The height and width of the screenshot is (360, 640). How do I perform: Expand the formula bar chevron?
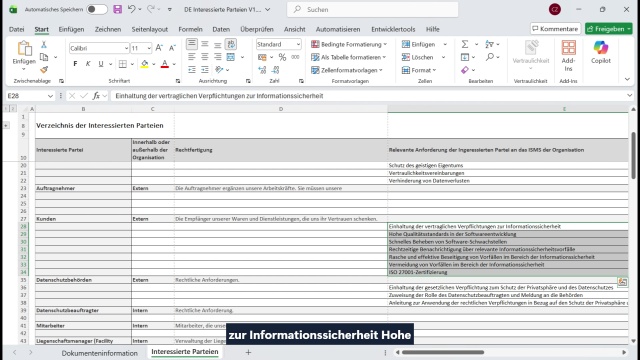click(x=629, y=96)
